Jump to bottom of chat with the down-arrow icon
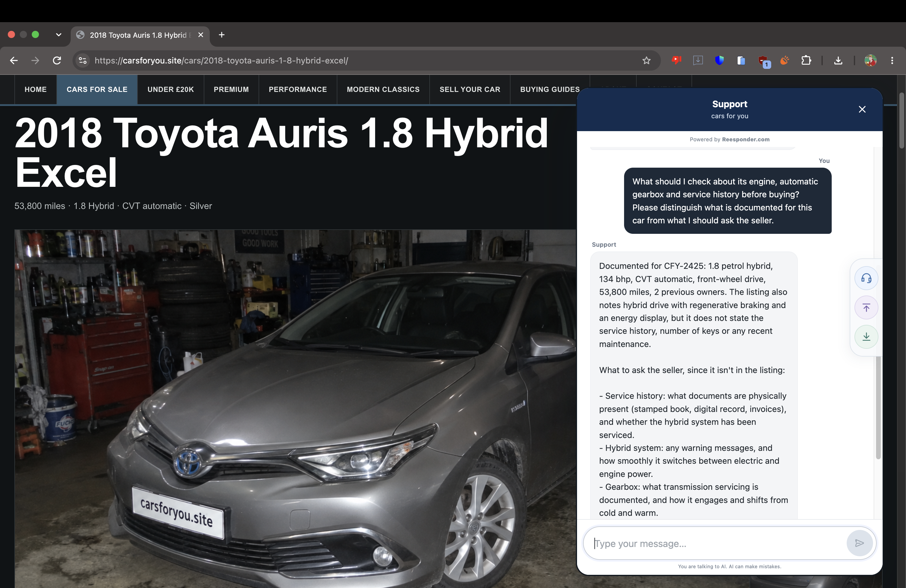 point(866,337)
